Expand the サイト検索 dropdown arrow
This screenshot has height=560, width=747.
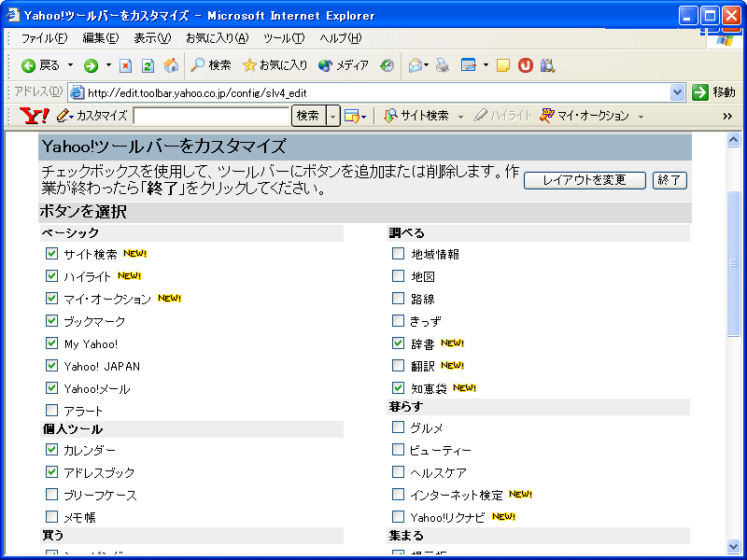coord(460,116)
